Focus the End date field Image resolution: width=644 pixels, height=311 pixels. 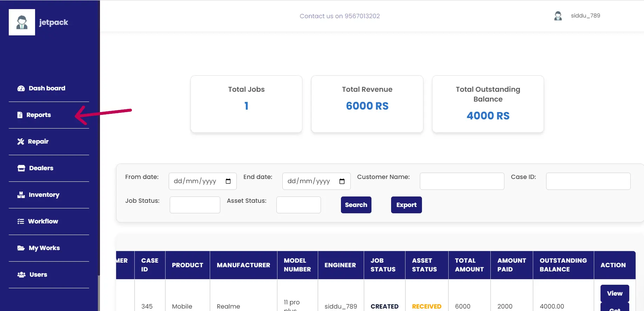[x=316, y=181]
